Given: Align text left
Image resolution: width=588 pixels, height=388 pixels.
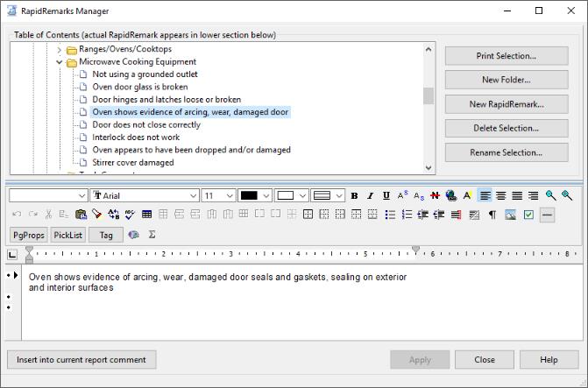Looking at the screenshot, I should click(x=485, y=195).
